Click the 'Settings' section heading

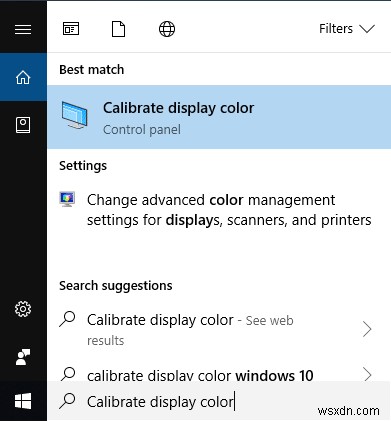click(83, 166)
